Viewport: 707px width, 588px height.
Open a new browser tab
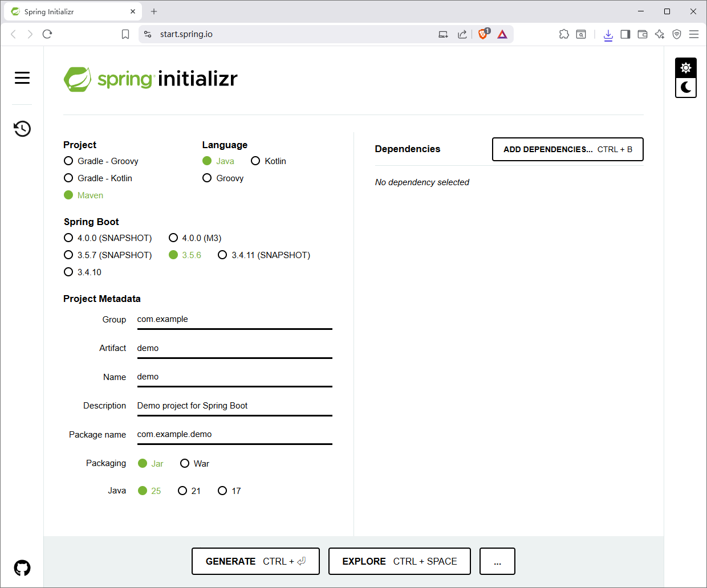point(154,11)
